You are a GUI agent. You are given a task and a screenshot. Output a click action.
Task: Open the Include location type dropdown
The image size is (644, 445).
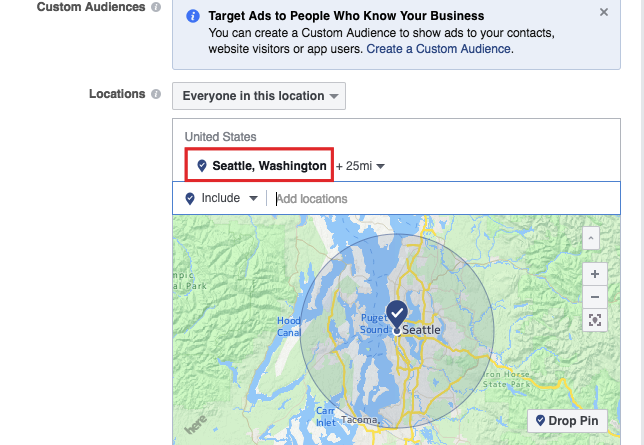[x=221, y=198]
